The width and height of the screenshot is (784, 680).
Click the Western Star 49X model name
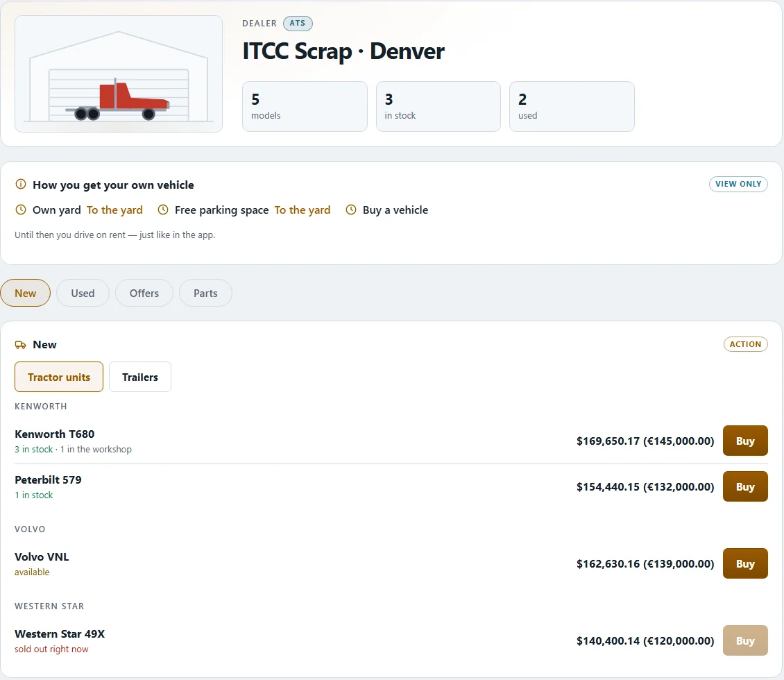tap(60, 634)
